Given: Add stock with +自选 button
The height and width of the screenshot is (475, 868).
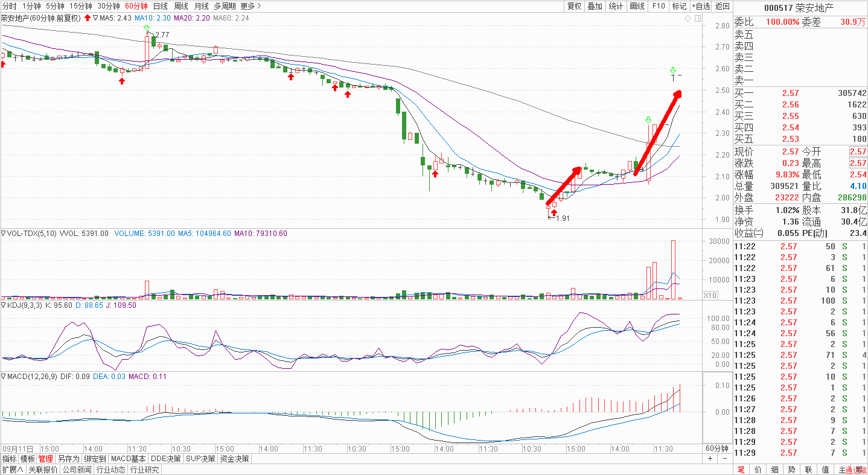Looking at the screenshot, I should (x=701, y=6).
